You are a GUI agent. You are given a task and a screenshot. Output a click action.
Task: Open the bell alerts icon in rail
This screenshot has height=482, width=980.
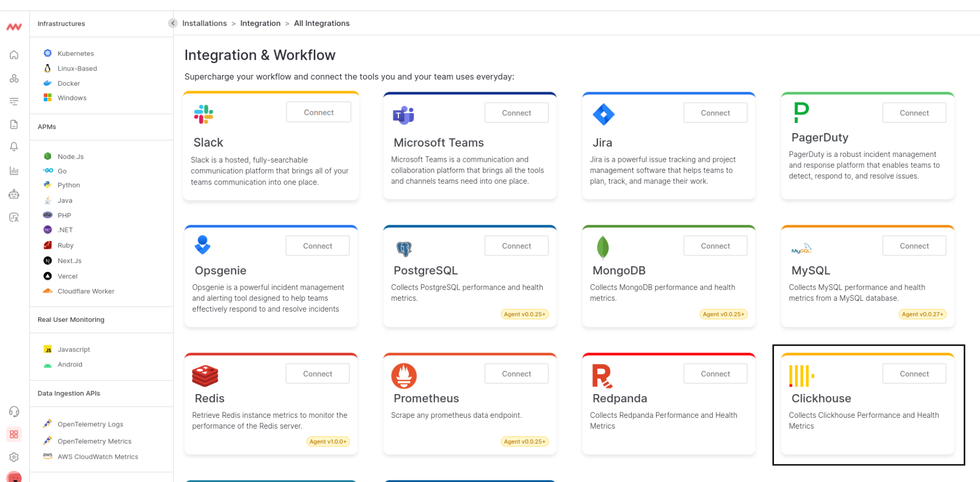pos(14,147)
